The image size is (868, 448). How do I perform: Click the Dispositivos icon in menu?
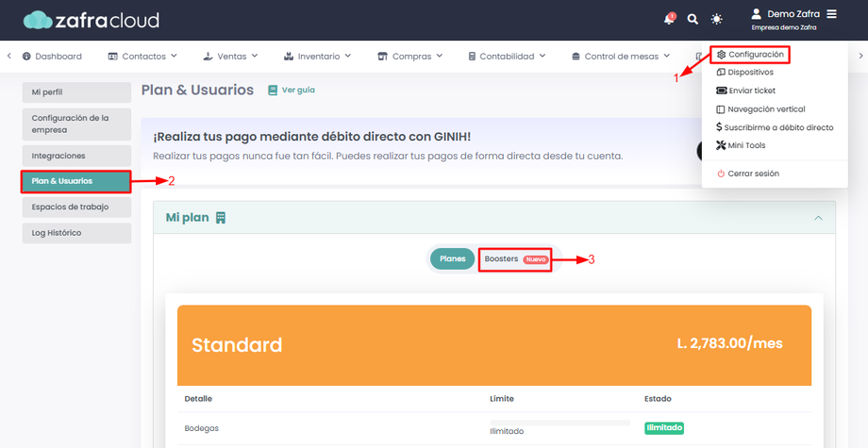point(721,72)
